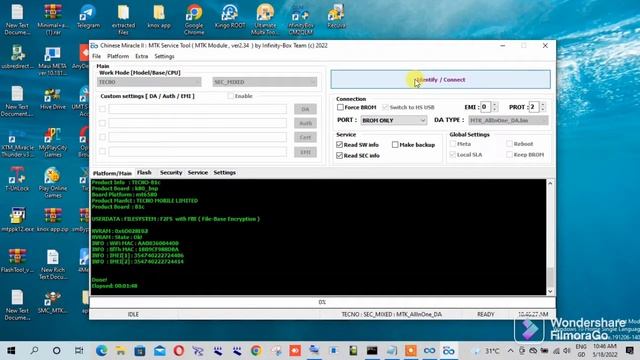Open the Settings menu in menu bar

[164, 56]
